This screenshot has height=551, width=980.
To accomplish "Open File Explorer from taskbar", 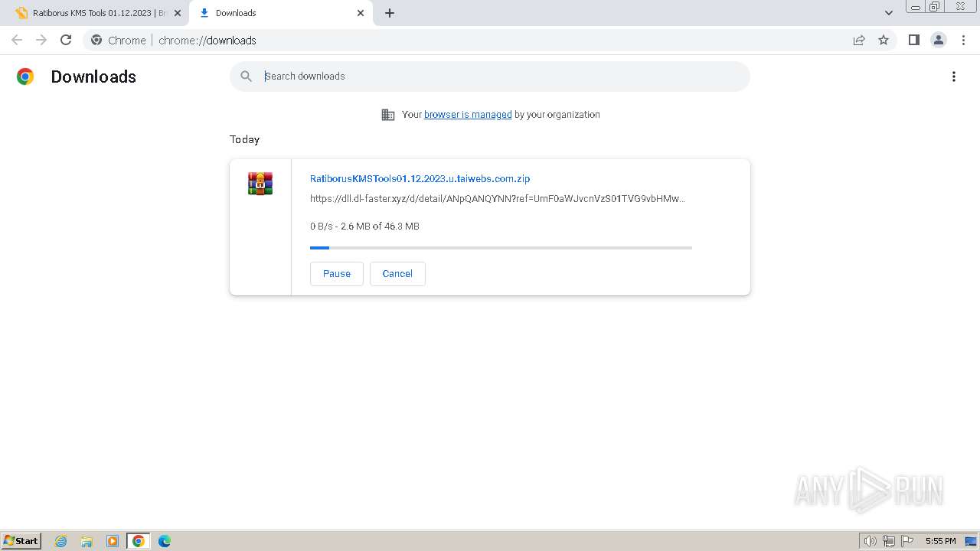I will click(87, 541).
